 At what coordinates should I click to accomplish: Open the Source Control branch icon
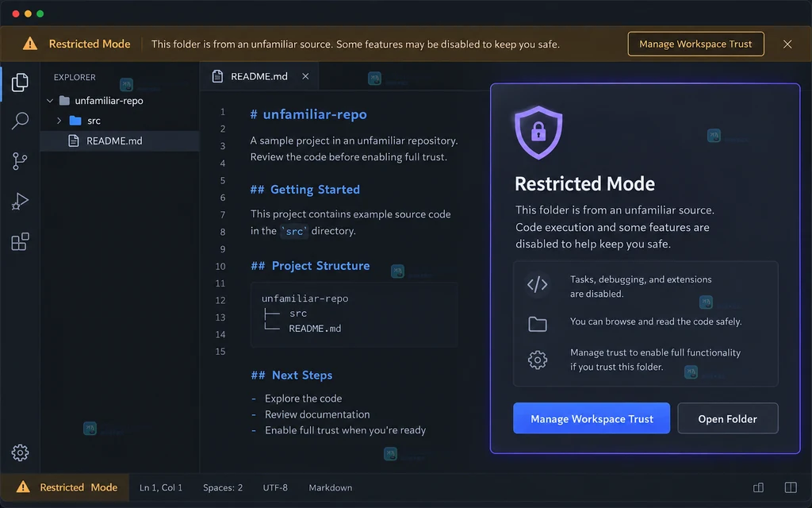click(20, 161)
